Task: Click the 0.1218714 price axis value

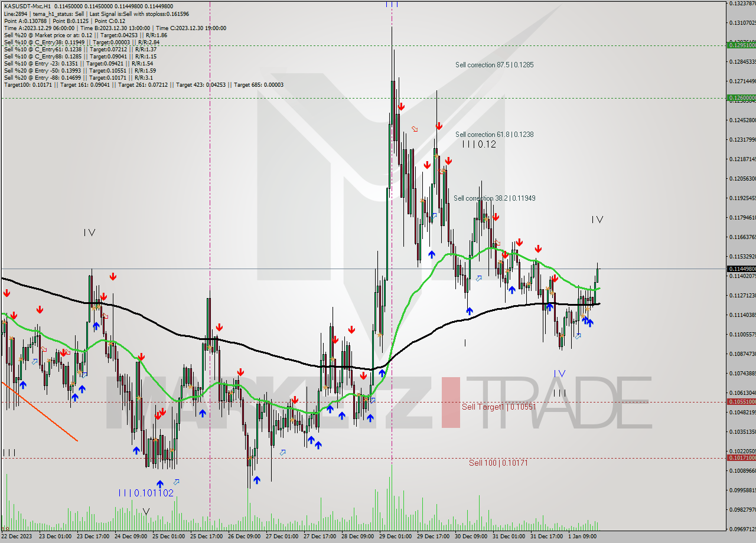Action: pyautogui.click(x=742, y=159)
